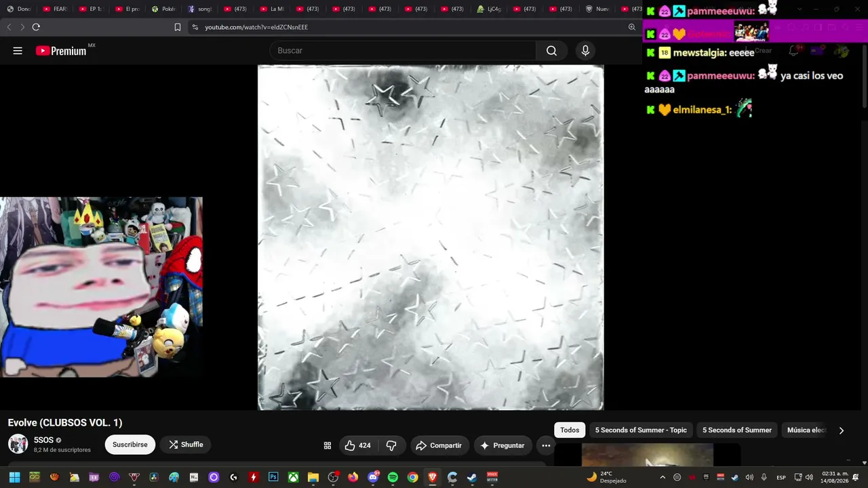Go back with the browser back arrow
Image resolution: width=868 pixels, height=488 pixels.
(x=9, y=27)
